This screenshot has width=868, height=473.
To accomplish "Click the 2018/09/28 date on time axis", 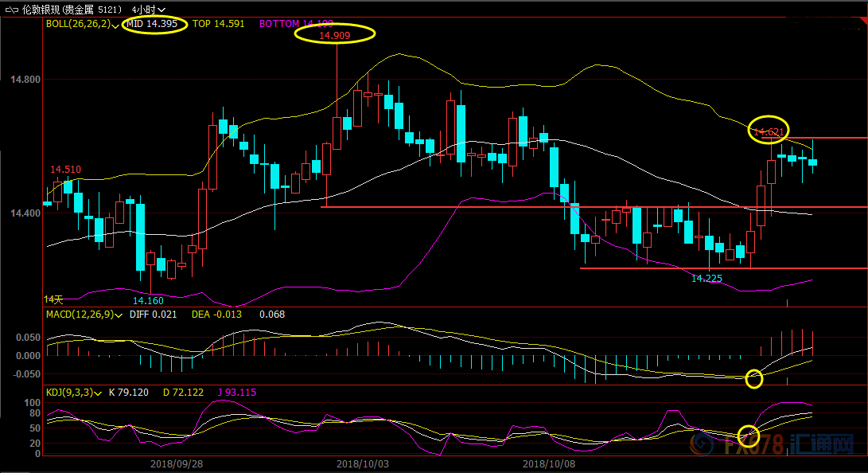I will 177,463.
